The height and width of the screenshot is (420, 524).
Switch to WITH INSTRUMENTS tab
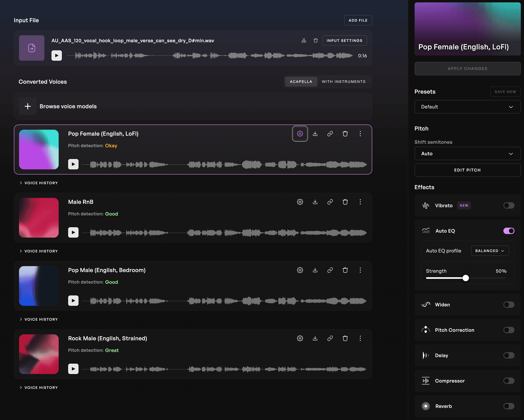click(344, 82)
